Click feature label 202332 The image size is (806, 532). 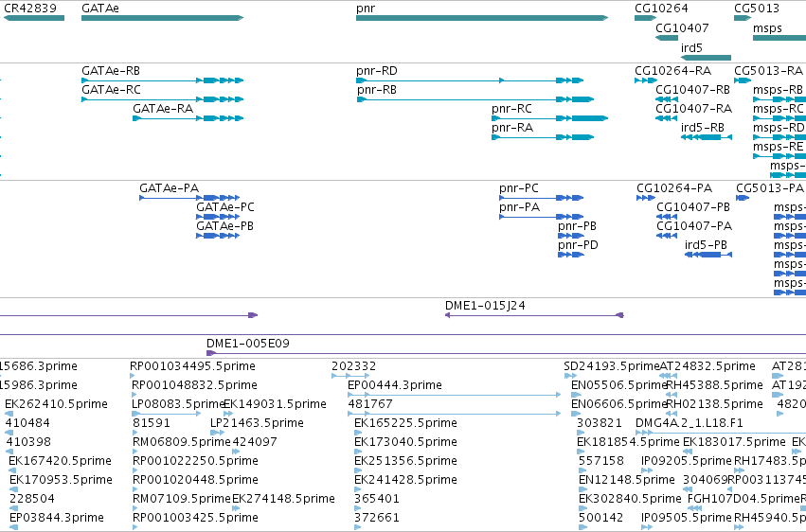353,366
